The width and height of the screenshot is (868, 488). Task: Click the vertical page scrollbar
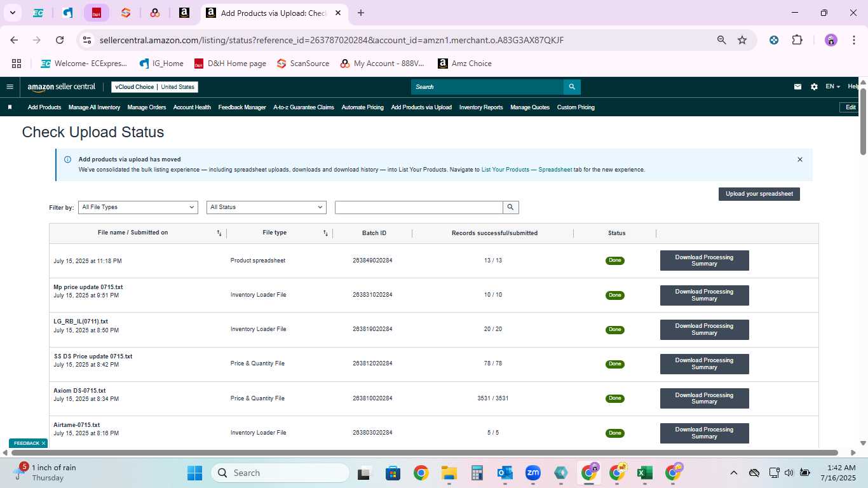864,121
